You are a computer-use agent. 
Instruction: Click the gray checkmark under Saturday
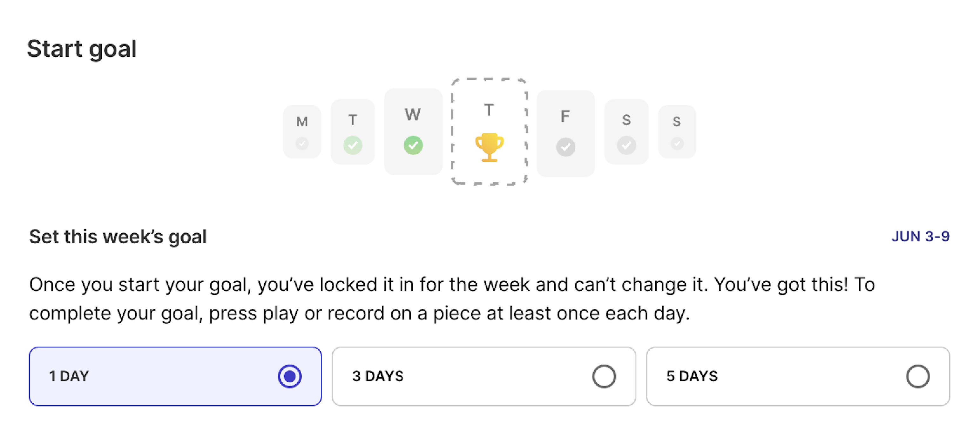[x=626, y=145]
